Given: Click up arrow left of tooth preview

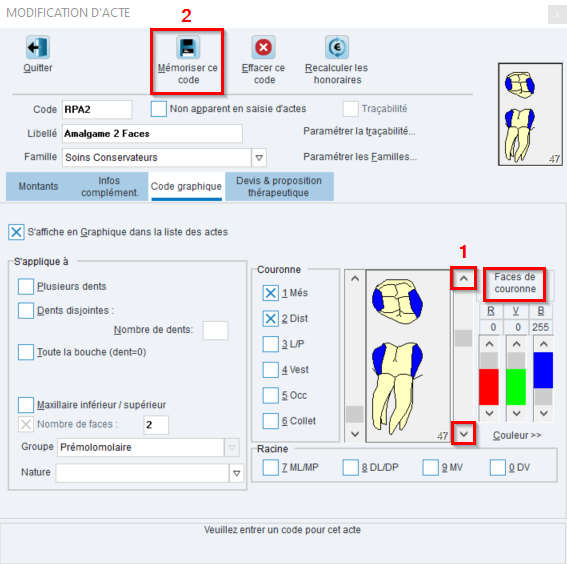Looking at the screenshot, I should [355, 278].
